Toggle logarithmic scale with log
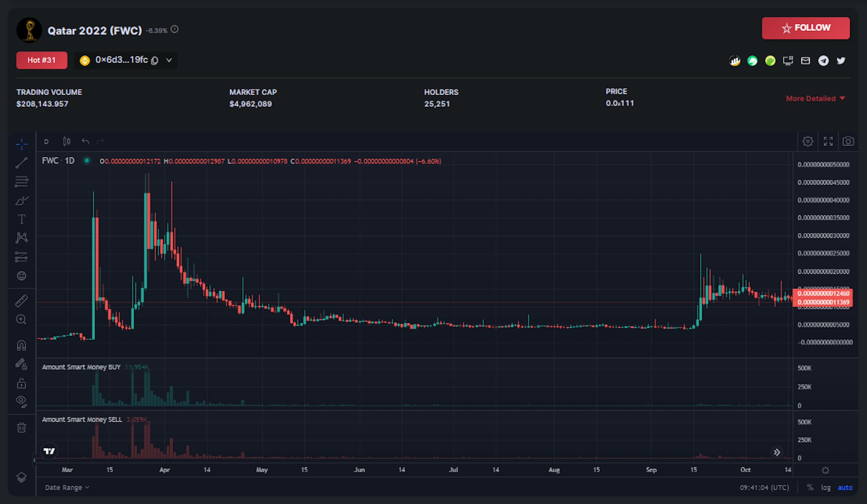The width and height of the screenshot is (867, 504). tap(825, 487)
